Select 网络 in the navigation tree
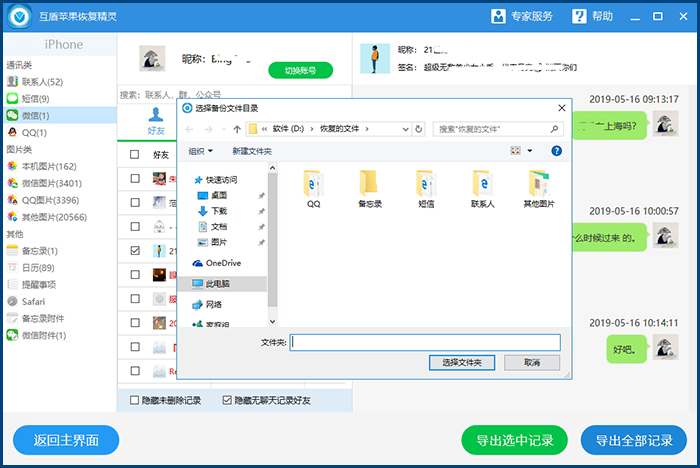700x468 pixels. coord(207,305)
